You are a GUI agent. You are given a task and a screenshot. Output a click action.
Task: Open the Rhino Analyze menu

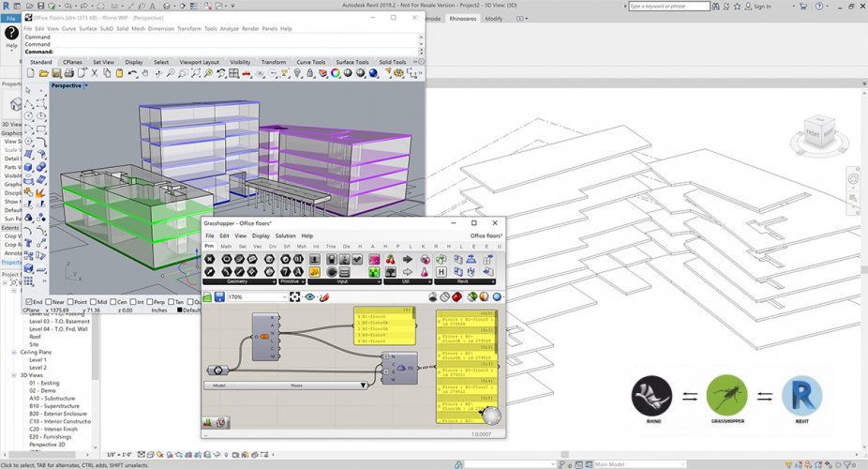point(230,29)
